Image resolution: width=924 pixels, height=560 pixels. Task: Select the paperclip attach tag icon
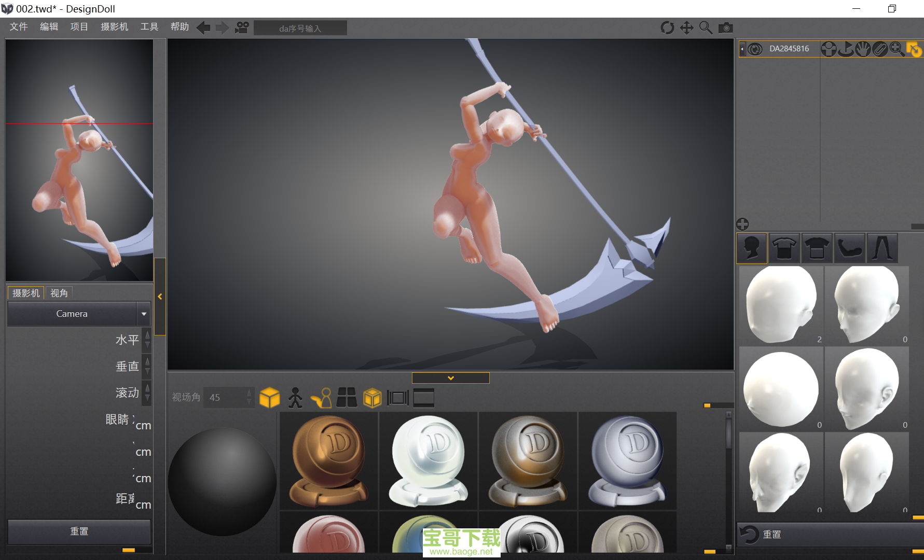click(x=880, y=49)
